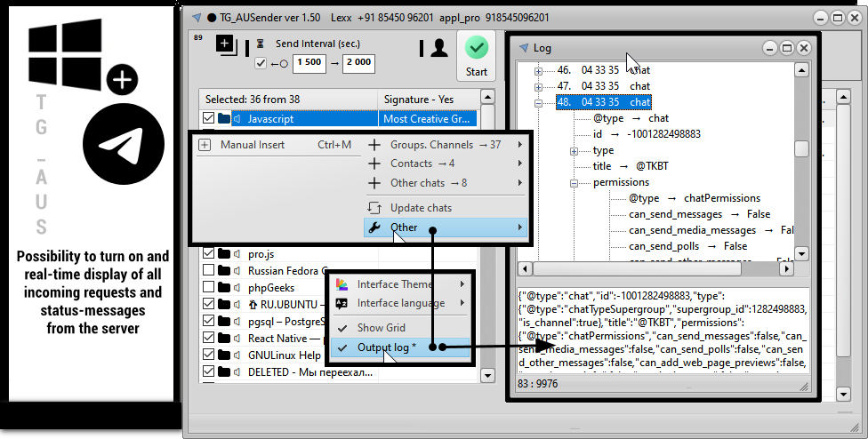This screenshot has width=868, height=439.
Task: Click log tree scrollbar down arrow
Action: point(801,254)
